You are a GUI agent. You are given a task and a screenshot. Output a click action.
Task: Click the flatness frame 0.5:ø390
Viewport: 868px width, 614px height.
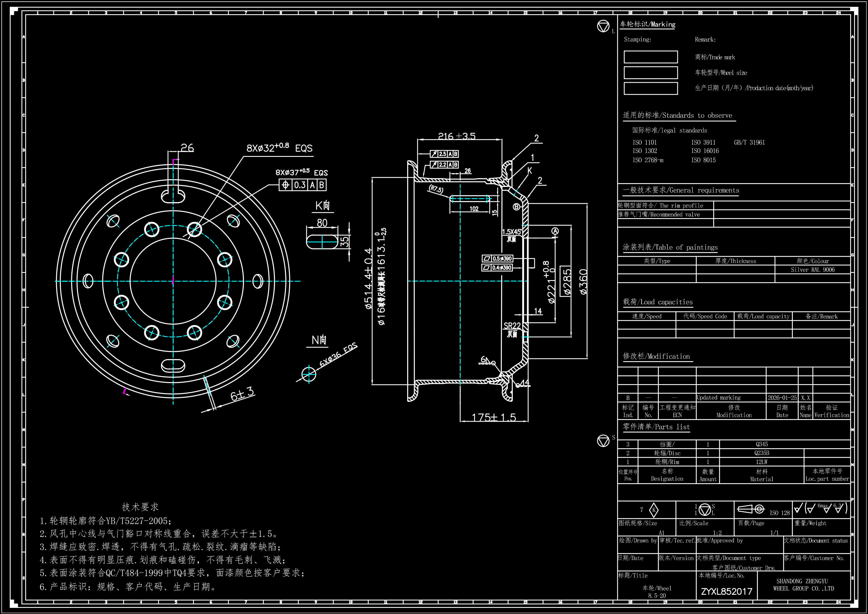tap(497, 259)
